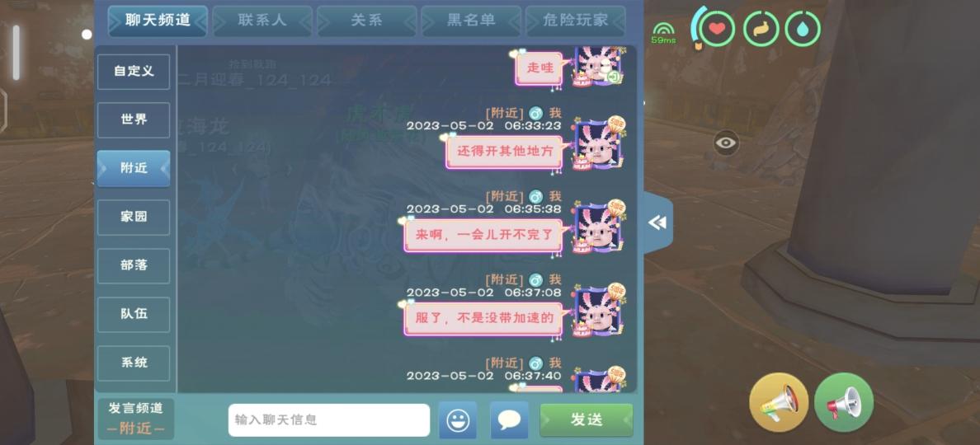Tap the green network ping indicator
Screen dimensions: 980x445
663,33
